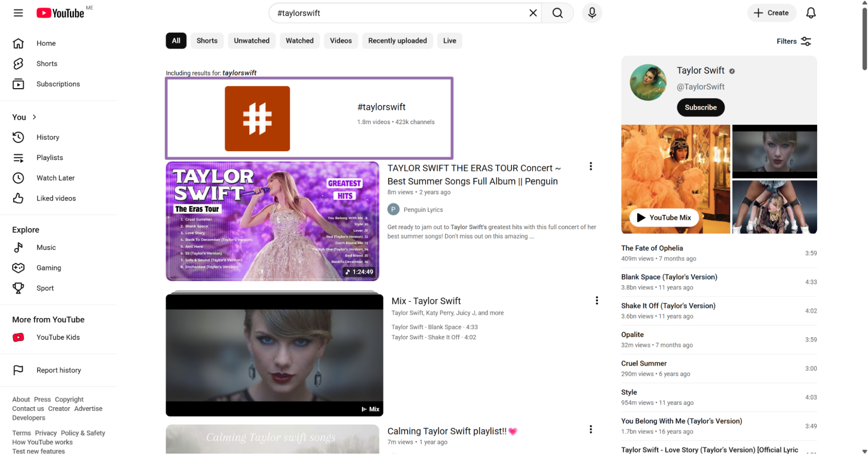Open more options for Calming playlist video
This screenshot has width=868, height=454.
(591, 430)
